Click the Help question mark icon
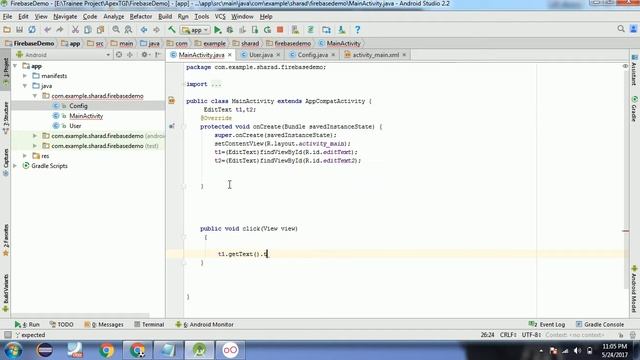 [358, 29]
